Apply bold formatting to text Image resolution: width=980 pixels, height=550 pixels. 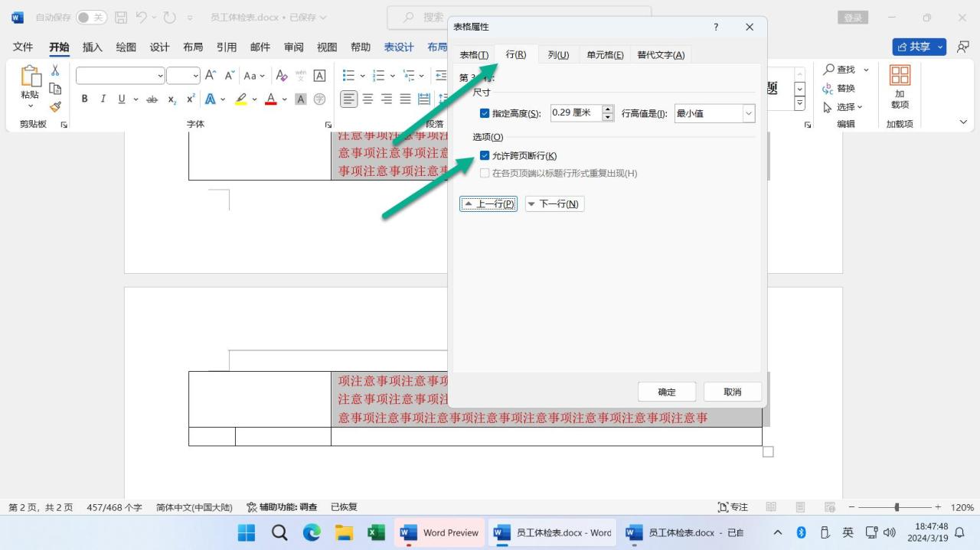pos(84,99)
